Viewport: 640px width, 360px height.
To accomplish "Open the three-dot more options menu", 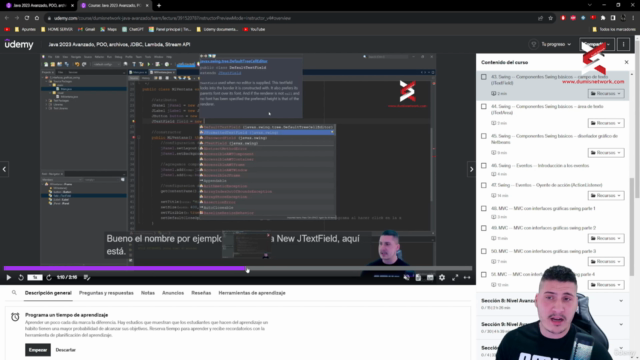I will pos(623,44).
